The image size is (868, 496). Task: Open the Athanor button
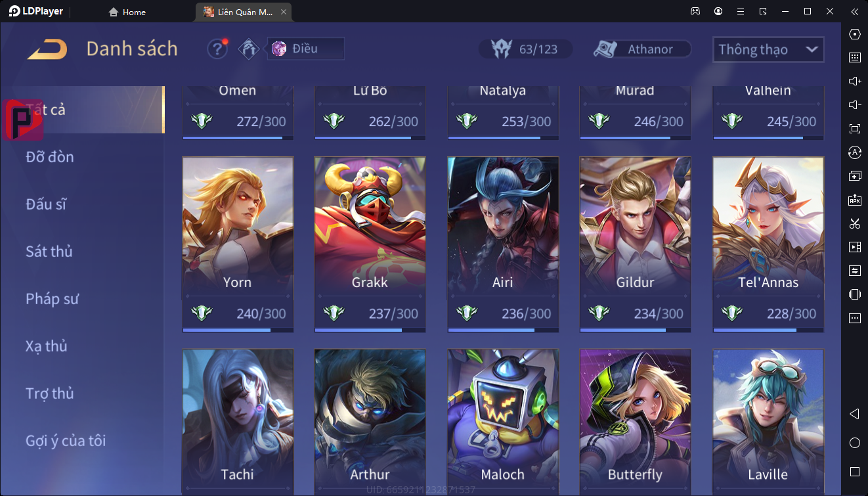tap(642, 49)
